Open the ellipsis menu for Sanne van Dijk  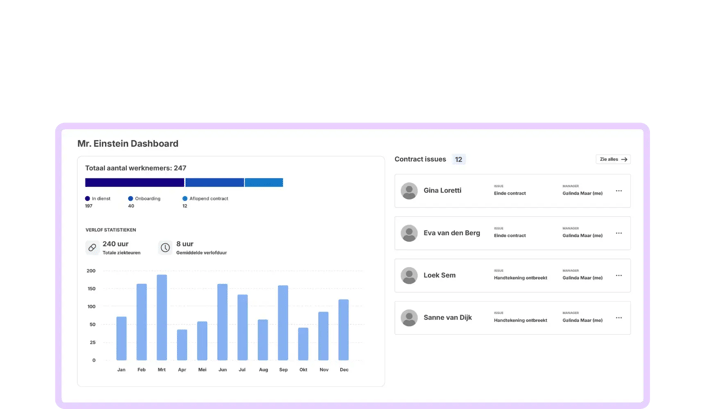pyautogui.click(x=619, y=317)
